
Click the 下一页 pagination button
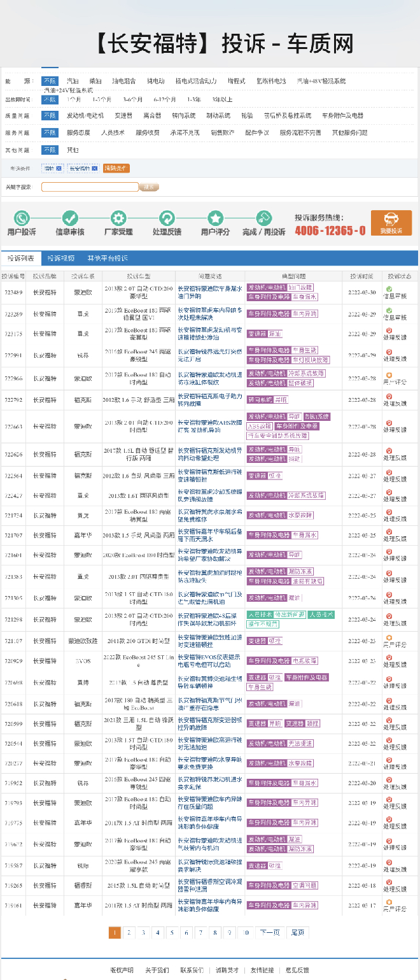coord(270,932)
